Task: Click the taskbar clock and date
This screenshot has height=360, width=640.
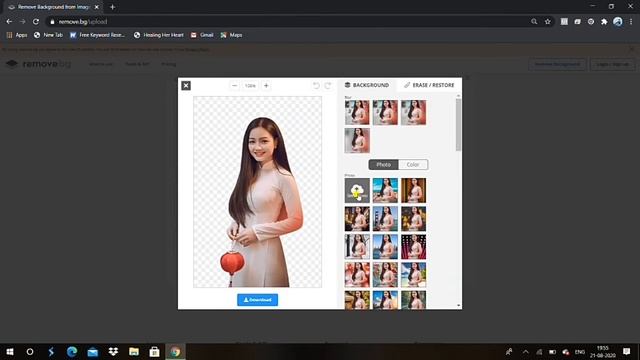Action: (602, 351)
